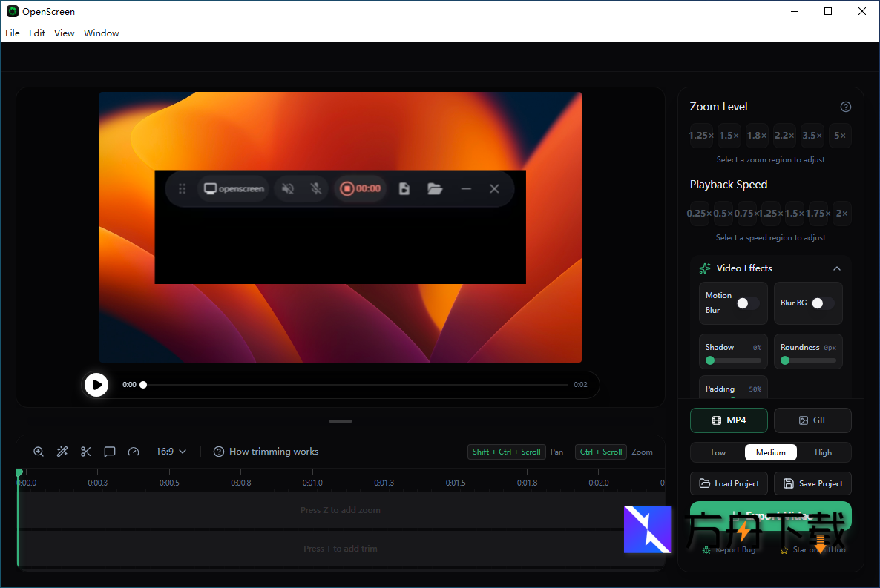Open the File menu
Image resolution: width=880 pixels, height=588 pixels.
[13, 33]
